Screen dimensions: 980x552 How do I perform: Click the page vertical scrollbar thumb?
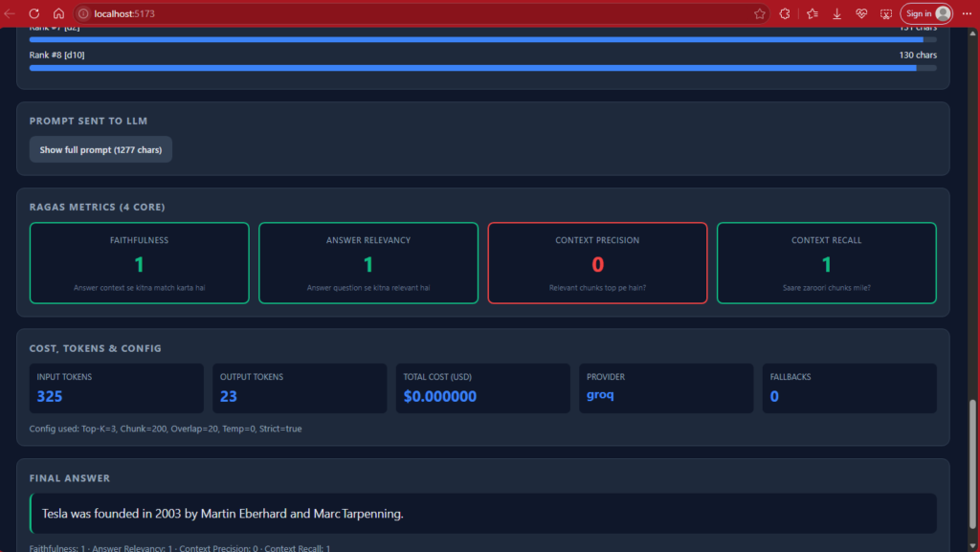point(972,465)
